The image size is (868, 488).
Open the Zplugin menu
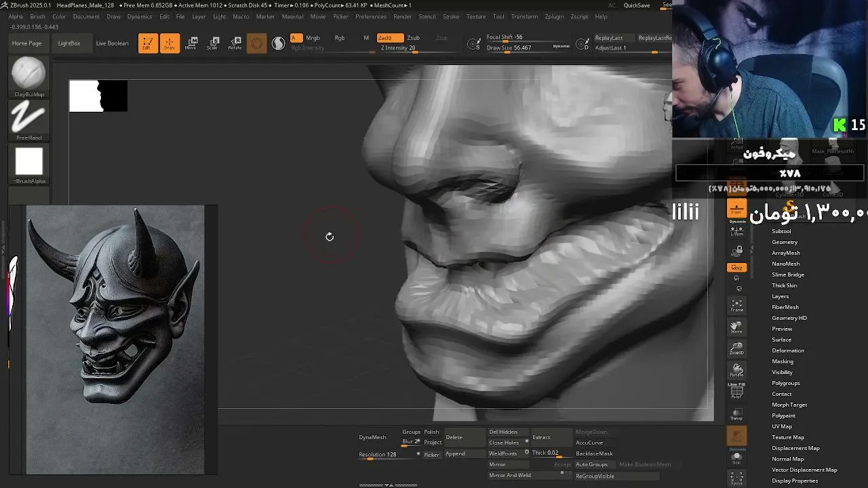pos(554,16)
